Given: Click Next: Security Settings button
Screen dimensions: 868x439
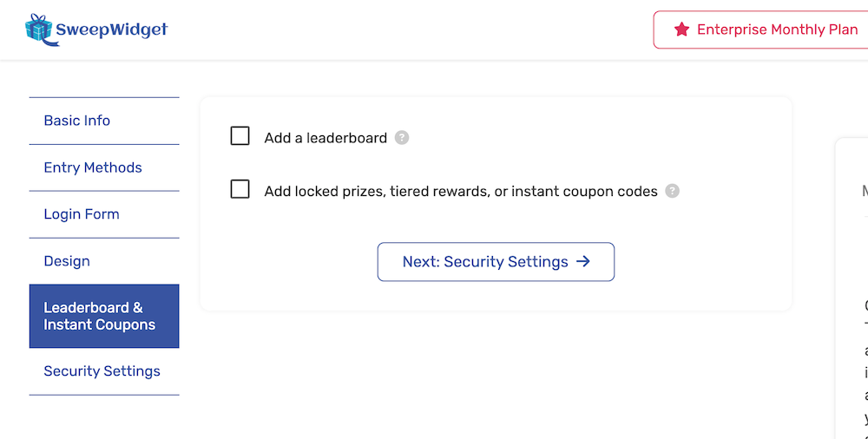Looking at the screenshot, I should click(x=496, y=262).
